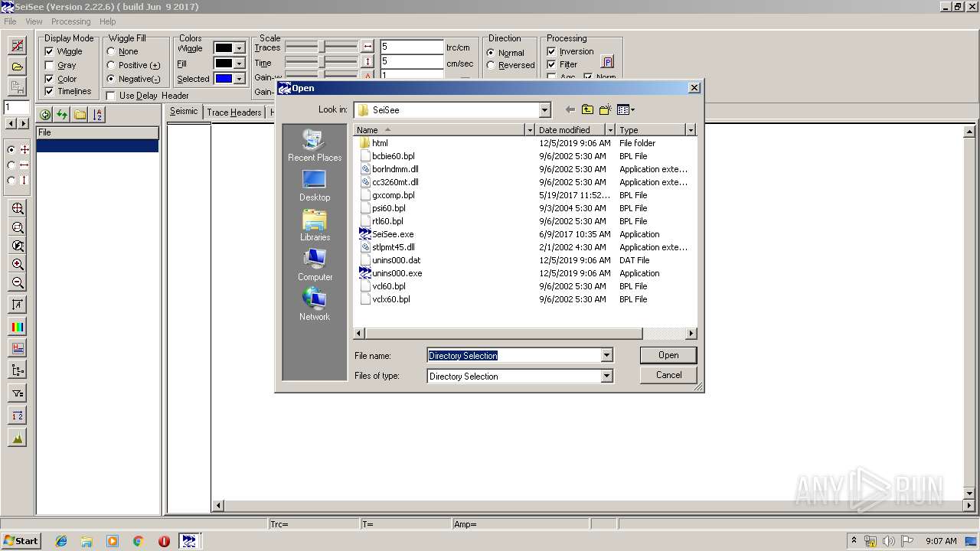980x551 pixels.
Task: Click the red zoom in magnifier
Action: (x=17, y=264)
